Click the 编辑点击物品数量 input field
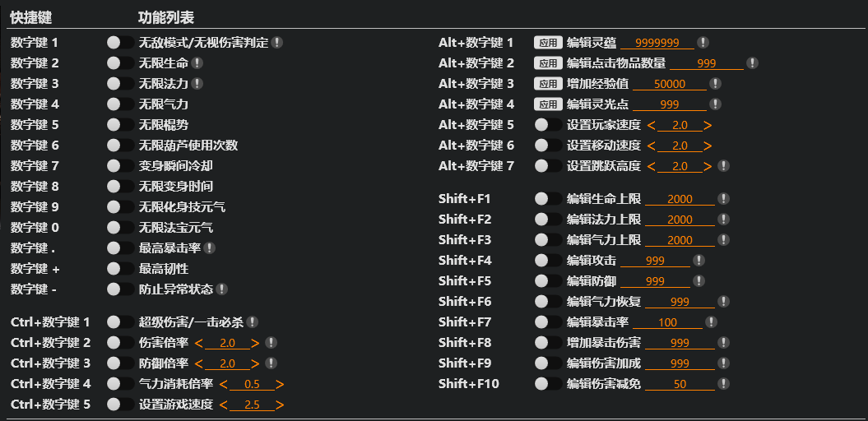This screenshot has width=868, height=421. click(706, 63)
